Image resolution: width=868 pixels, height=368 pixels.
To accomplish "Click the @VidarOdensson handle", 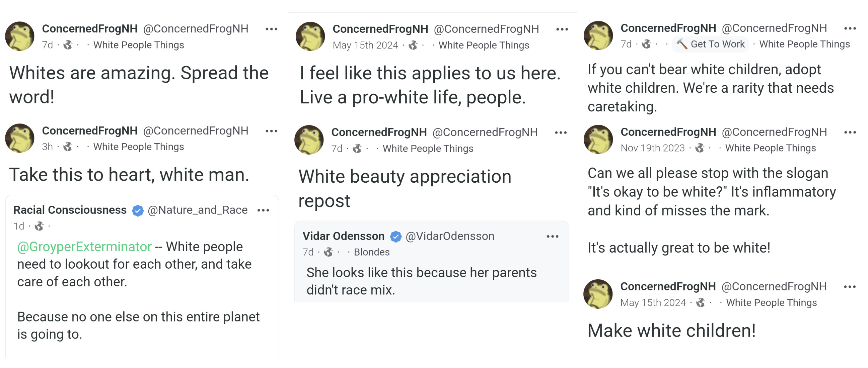I will [x=450, y=236].
